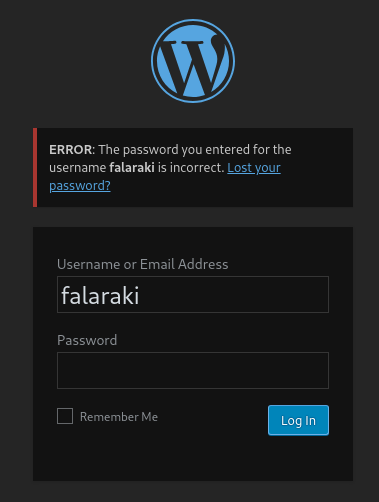Screen dimensions: 379x502
Task: Click the 'Me' word beside the checkbox
Action: pos(150,417)
